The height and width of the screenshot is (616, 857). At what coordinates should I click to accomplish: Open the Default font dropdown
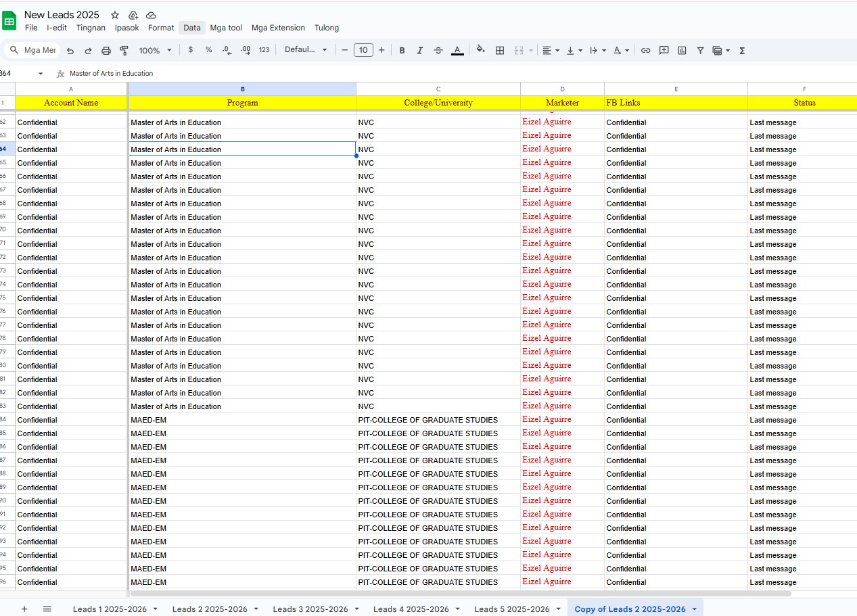click(306, 50)
